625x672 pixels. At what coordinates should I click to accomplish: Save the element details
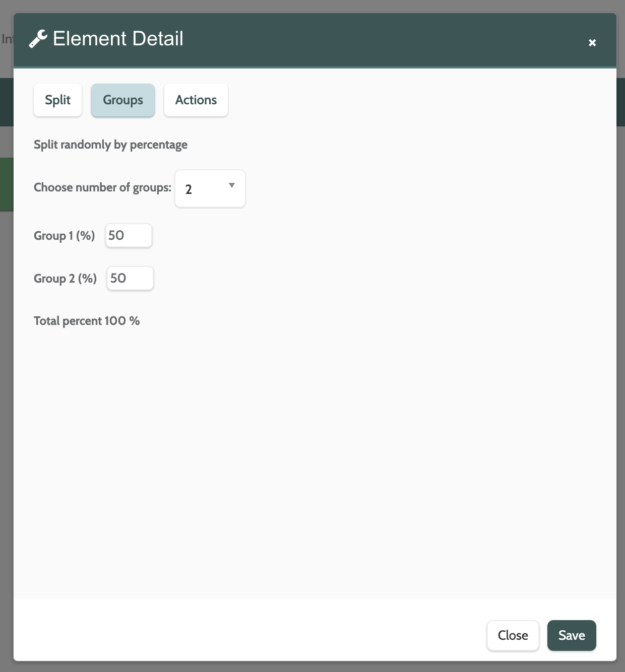pyautogui.click(x=572, y=635)
